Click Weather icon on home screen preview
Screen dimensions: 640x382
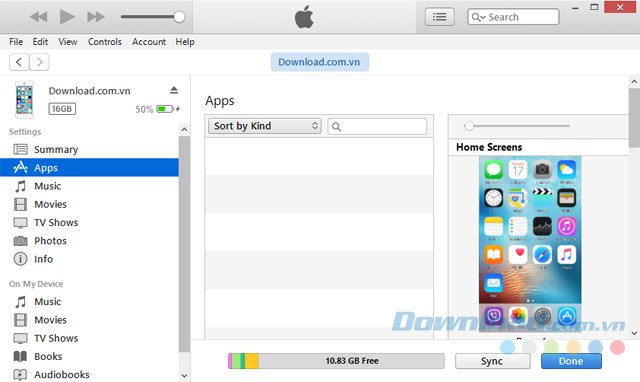point(567,169)
